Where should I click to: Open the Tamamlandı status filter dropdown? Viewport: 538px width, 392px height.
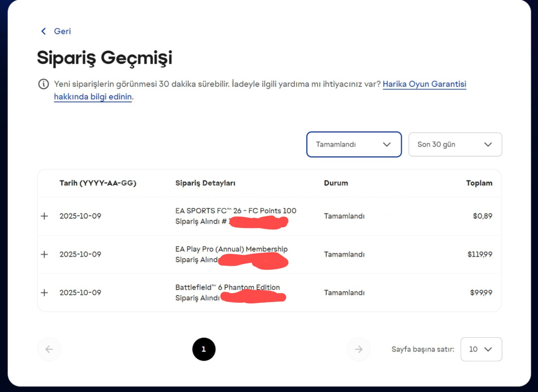(x=353, y=144)
